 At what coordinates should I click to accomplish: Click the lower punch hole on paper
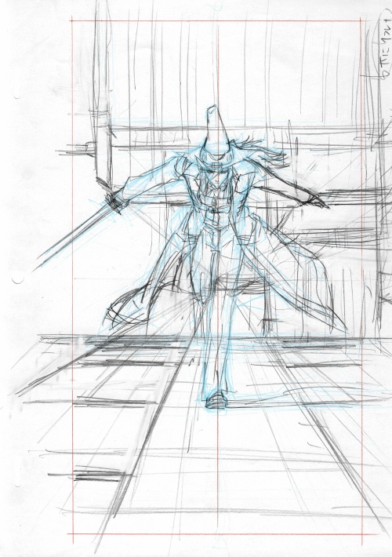point(18,280)
